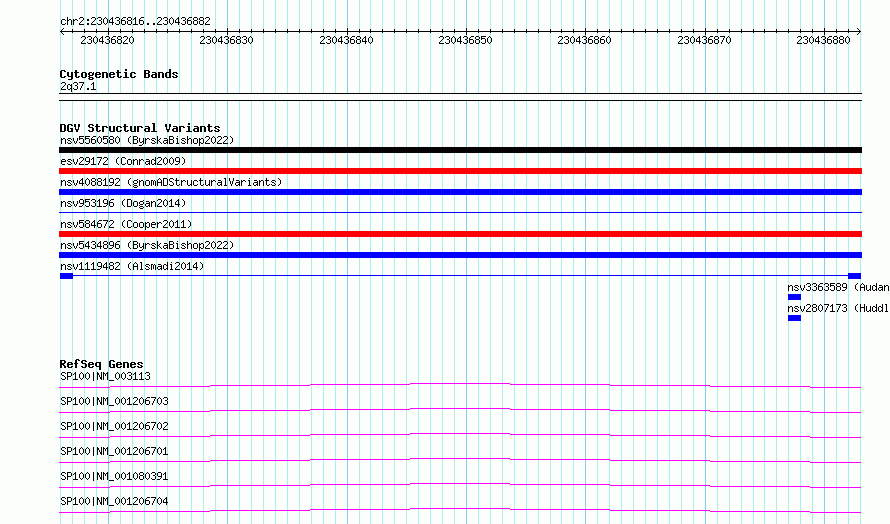
Task: Click ruler position 230436830
Action: (226, 40)
